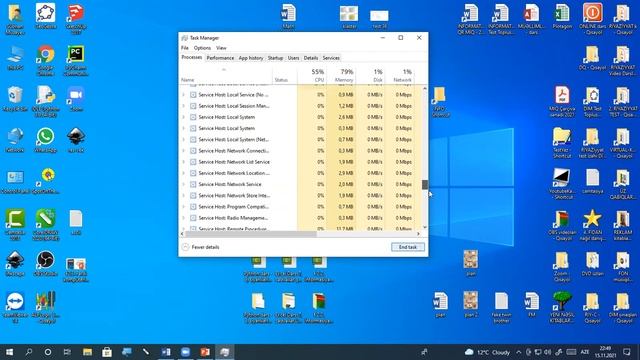Click Fewer details in Task Manager
640x360 pixels.
(200, 247)
